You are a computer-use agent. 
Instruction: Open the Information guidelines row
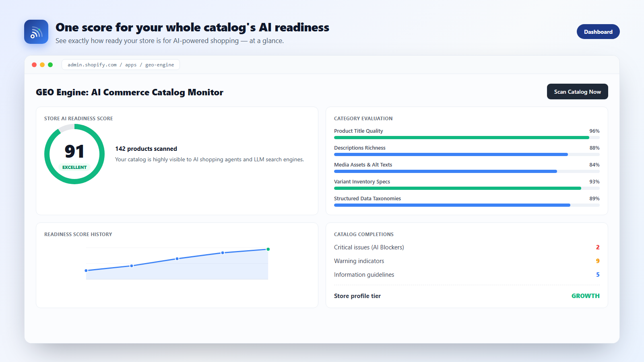467,275
